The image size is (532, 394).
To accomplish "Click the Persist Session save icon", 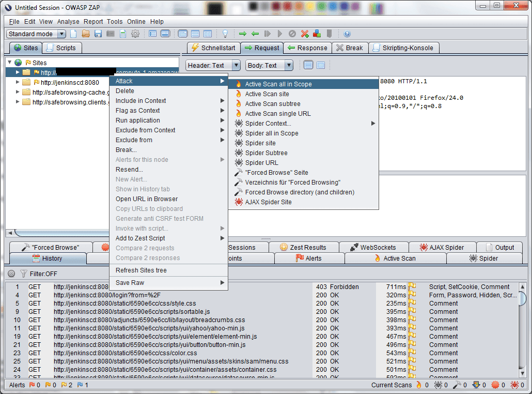I will coord(98,34).
